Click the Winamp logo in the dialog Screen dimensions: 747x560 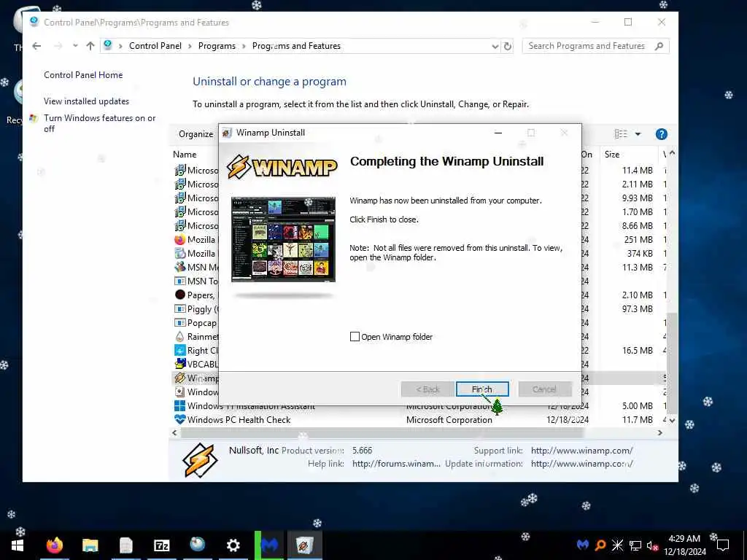[x=282, y=167]
